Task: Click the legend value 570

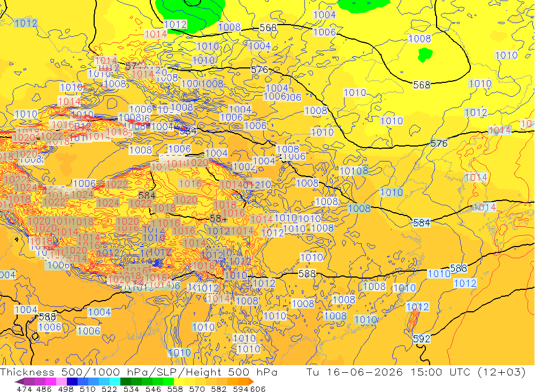Action: [x=197, y=389]
